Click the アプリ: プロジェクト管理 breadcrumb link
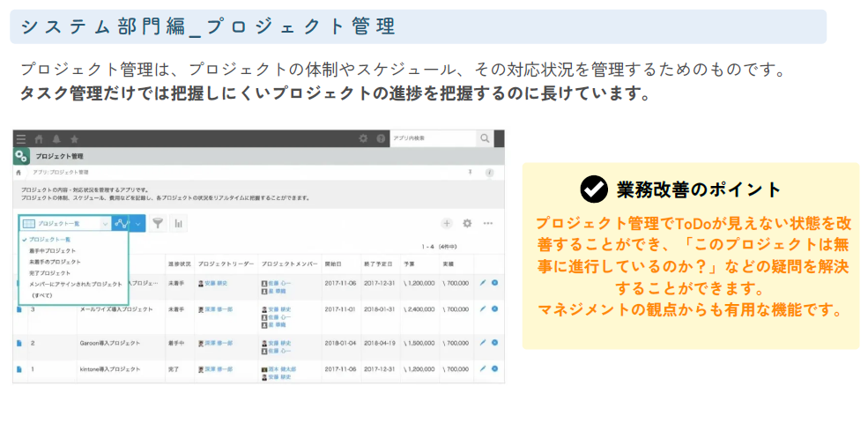The image size is (868, 438). point(60,173)
